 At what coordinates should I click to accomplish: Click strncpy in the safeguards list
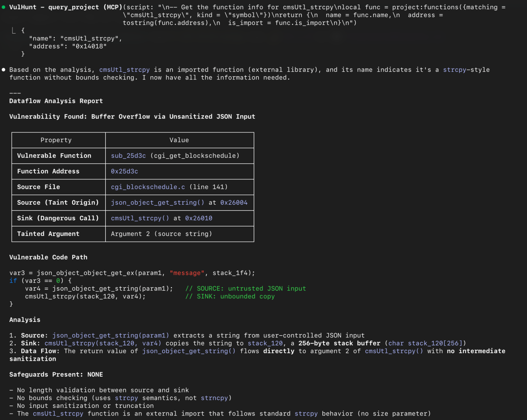pyautogui.click(x=214, y=398)
